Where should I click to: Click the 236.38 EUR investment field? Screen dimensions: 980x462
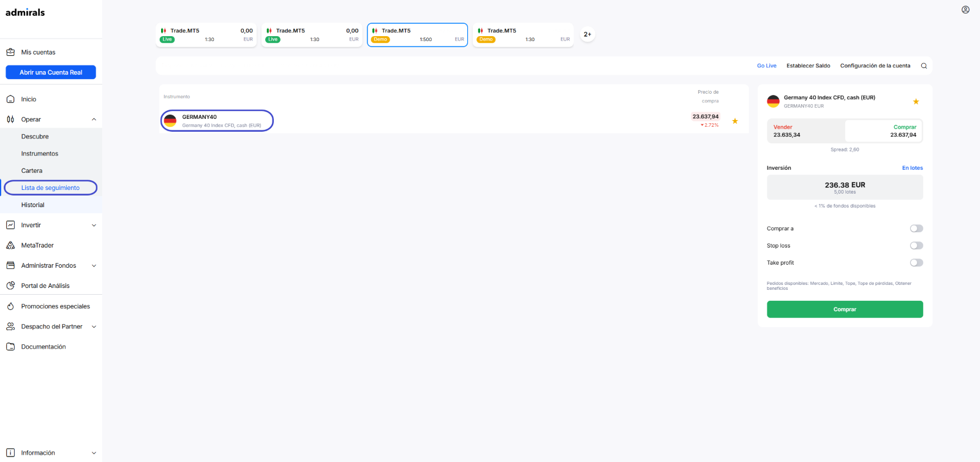pos(845,187)
